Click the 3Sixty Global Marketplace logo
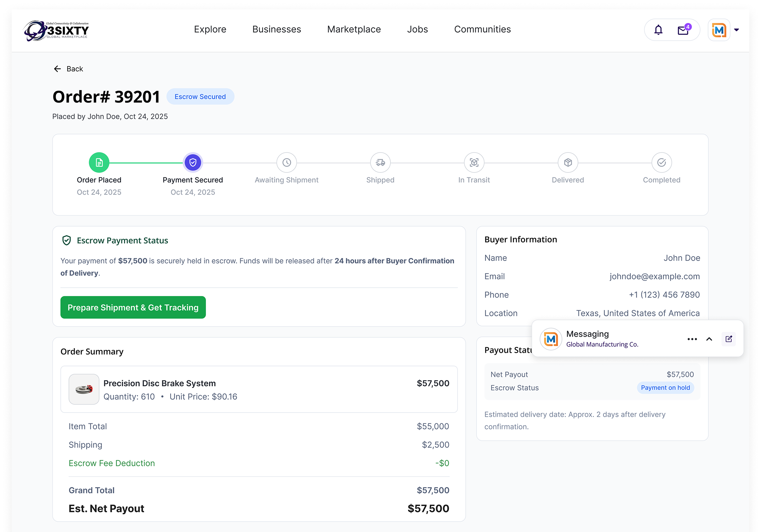 point(56,30)
